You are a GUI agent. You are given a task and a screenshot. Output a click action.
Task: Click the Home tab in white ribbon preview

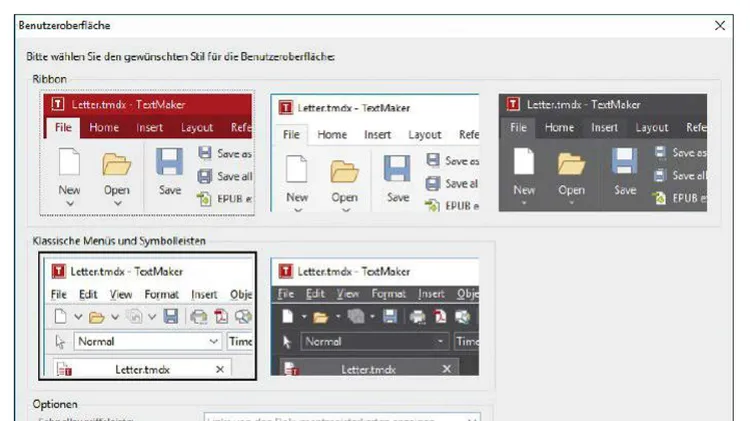[x=332, y=135]
